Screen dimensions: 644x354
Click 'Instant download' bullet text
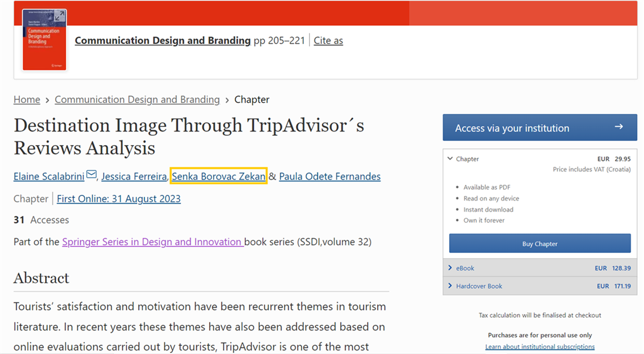click(488, 209)
